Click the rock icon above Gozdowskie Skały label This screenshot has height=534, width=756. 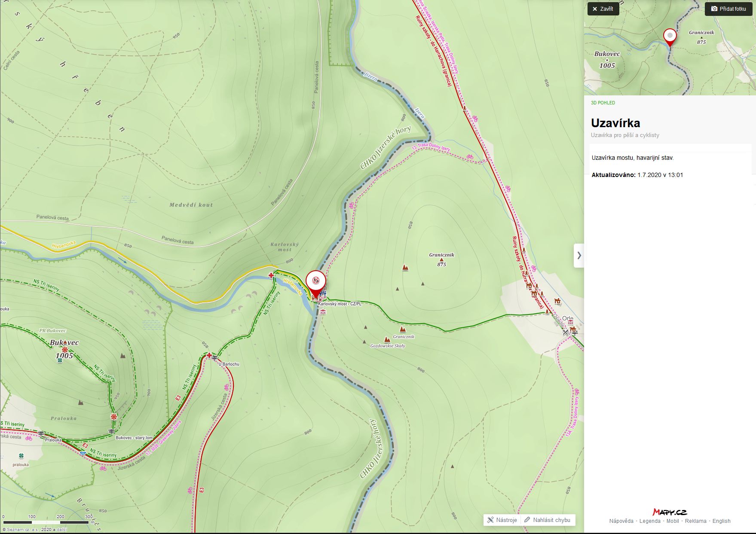click(387, 339)
